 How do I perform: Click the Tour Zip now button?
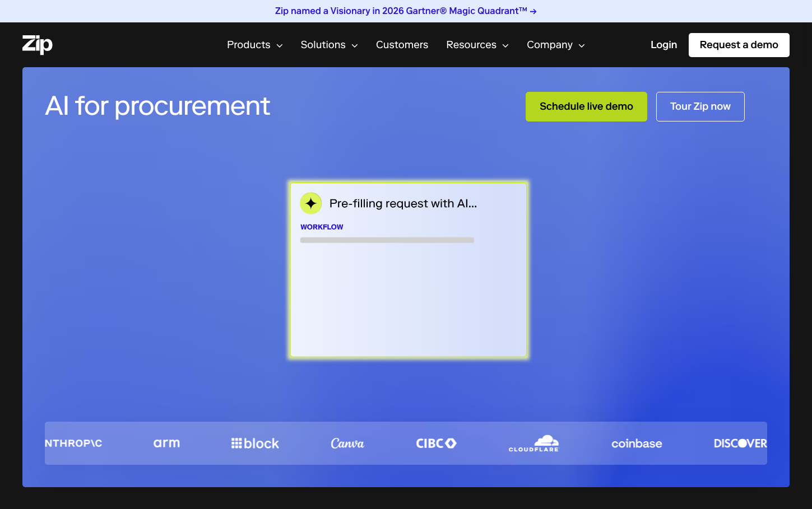pos(700,106)
